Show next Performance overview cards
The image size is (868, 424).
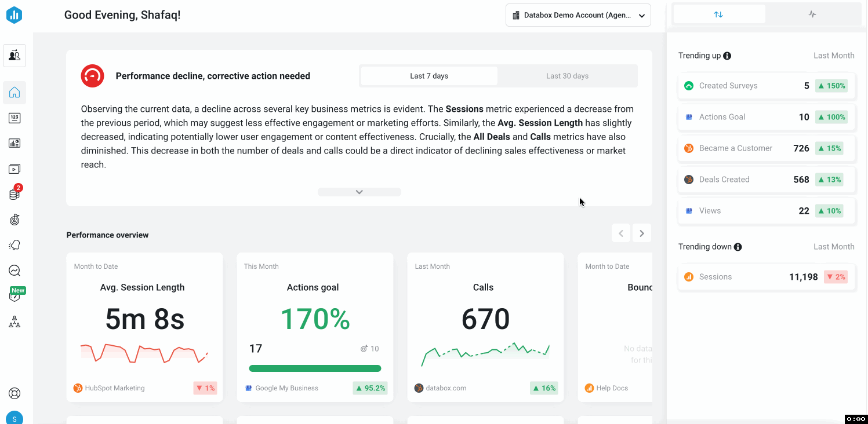click(x=641, y=233)
